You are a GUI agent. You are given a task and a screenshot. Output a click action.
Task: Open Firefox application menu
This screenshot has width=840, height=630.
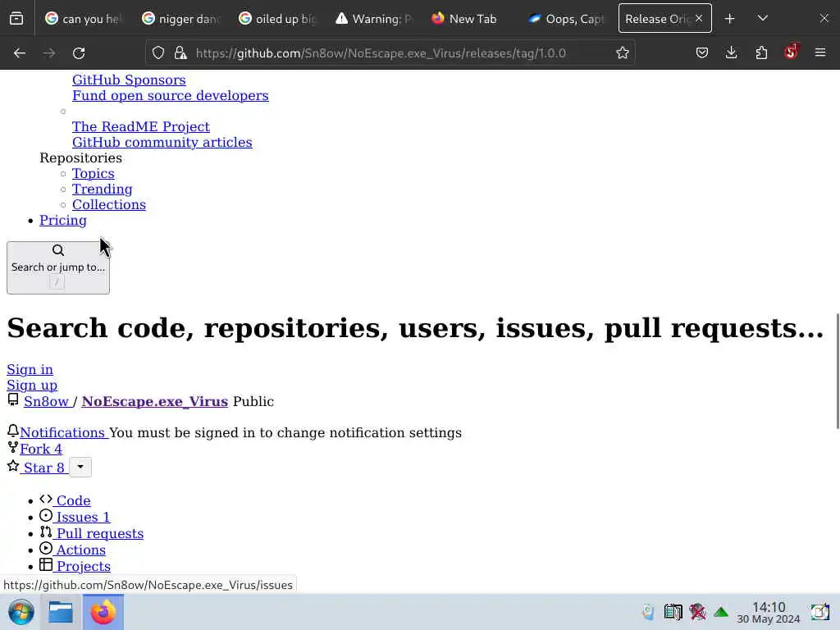point(820,53)
